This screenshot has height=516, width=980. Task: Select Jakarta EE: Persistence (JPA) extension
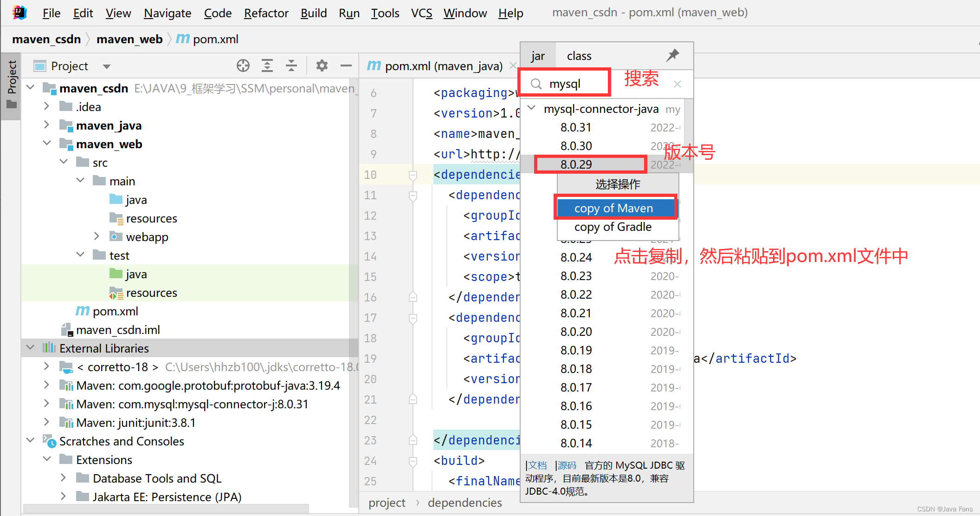[167, 497]
